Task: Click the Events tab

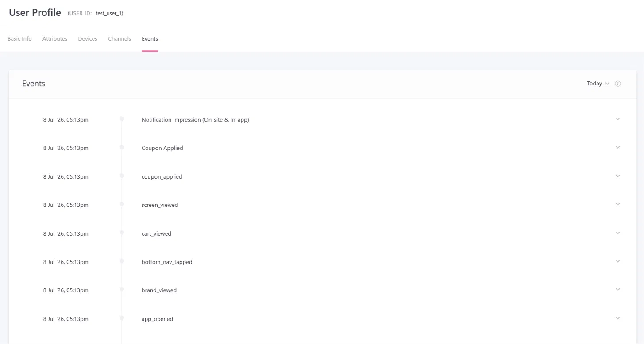Action: 150,39
